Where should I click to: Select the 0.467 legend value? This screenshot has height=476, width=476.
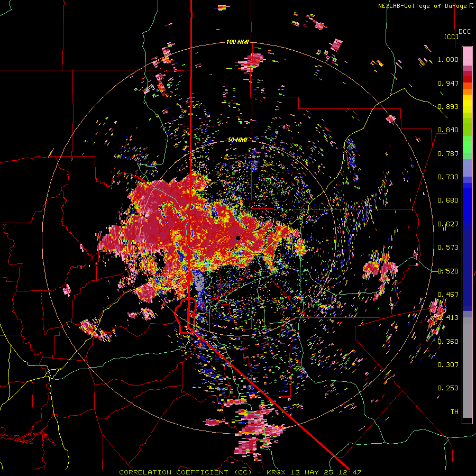coord(448,295)
